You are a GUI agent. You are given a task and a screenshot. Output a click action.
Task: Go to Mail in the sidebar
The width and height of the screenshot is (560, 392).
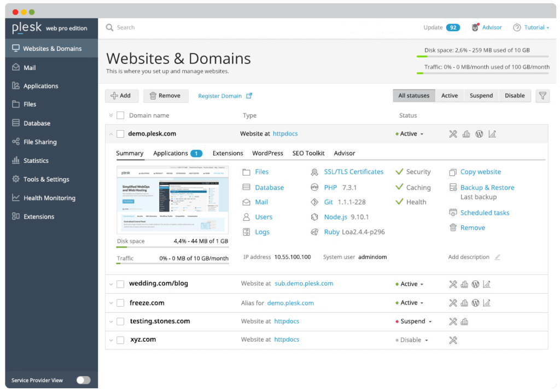pos(51,67)
